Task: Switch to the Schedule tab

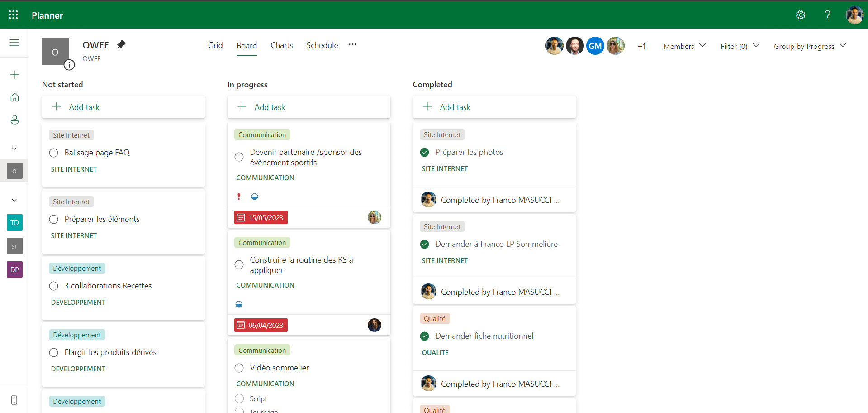Action: 322,45
